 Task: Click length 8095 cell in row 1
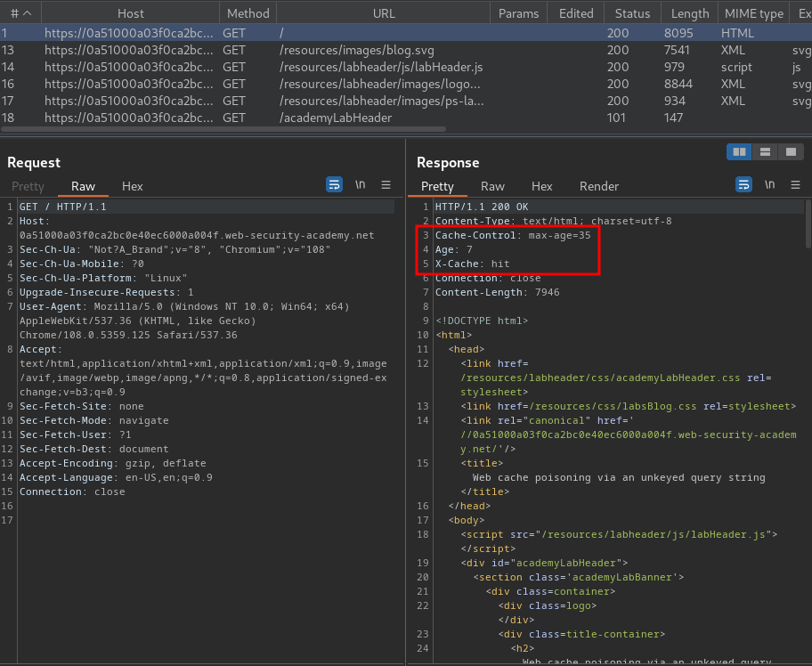pos(678,33)
